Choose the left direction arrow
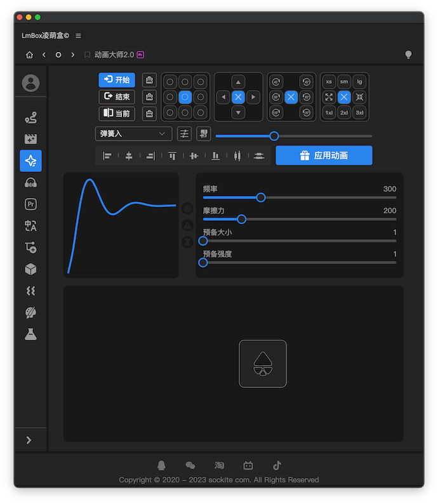 point(223,97)
